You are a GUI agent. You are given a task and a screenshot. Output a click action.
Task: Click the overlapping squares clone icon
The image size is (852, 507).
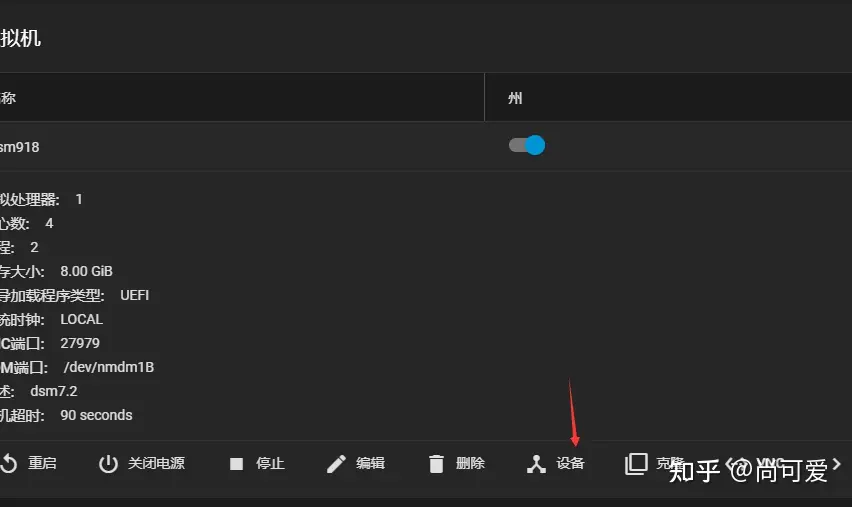636,464
